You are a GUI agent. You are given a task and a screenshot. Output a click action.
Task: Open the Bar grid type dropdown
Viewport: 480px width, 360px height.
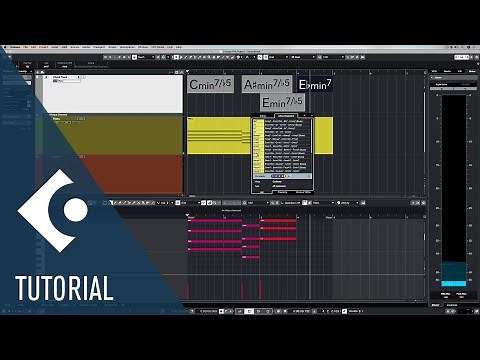click(x=303, y=57)
